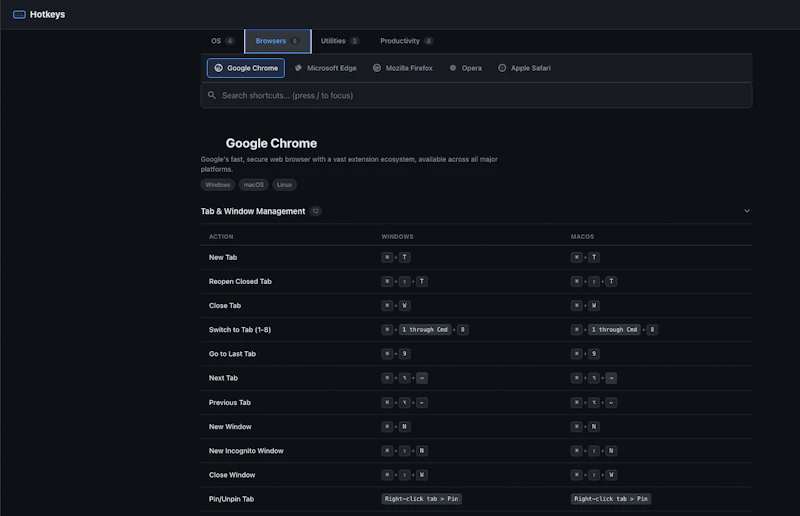Viewport: 800px width, 516px height.
Task: Click the Apple Safari logo icon
Action: [502, 68]
